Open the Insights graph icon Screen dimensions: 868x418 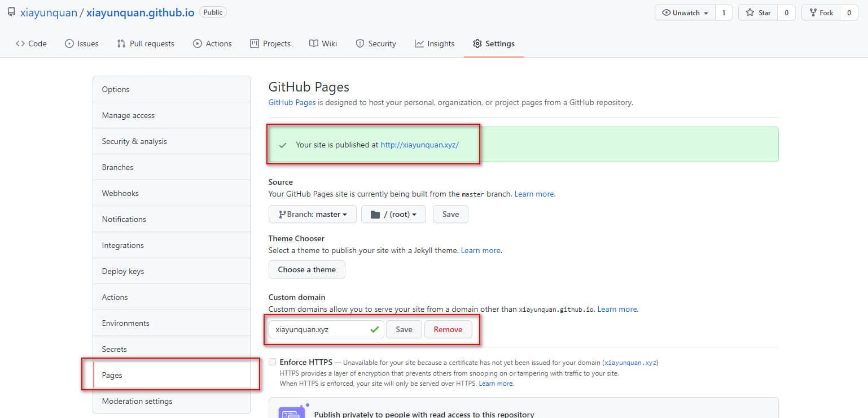tap(419, 43)
